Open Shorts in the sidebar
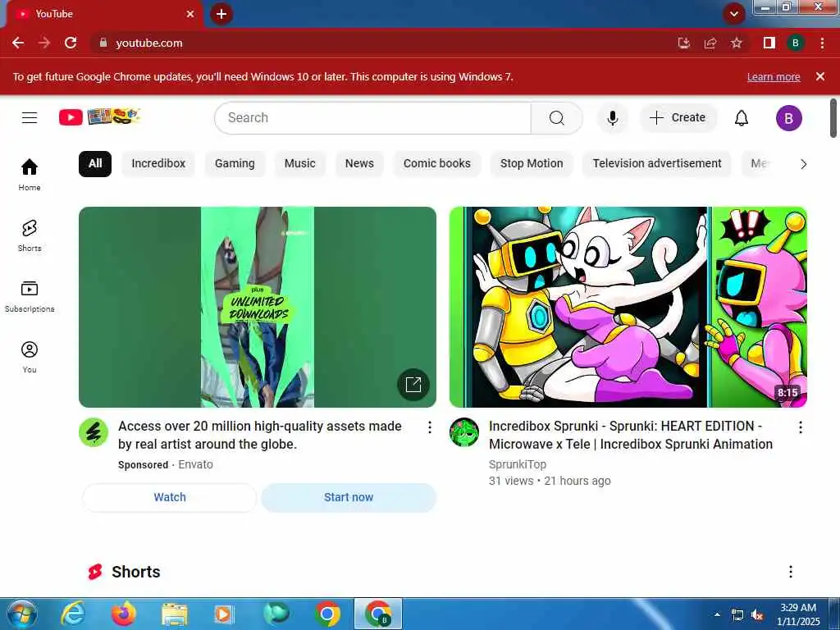This screenshot has width=840, height=630. point(30,235)
